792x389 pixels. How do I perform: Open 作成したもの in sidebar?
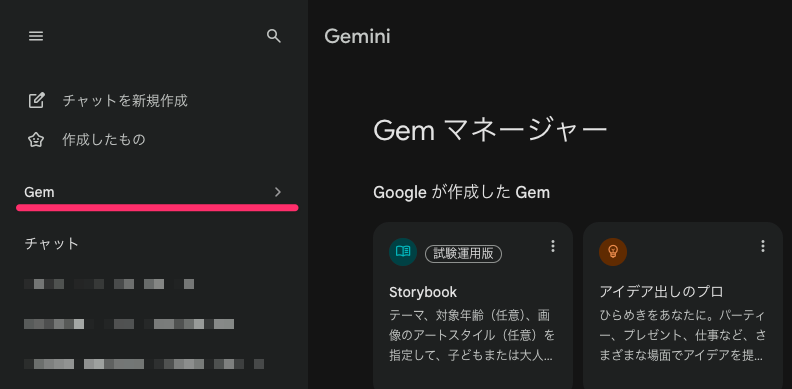pyautogui.click(x=104, y=140)
